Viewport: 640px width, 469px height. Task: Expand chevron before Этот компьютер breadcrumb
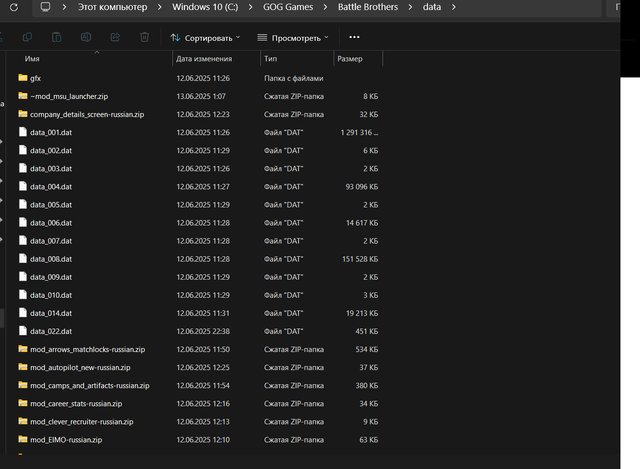pyautogui.click(x=64, y=7)
